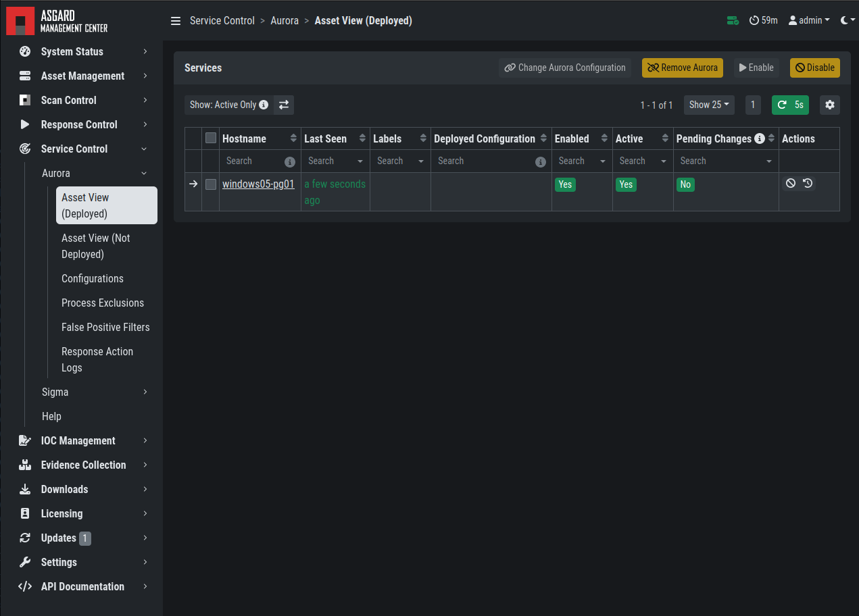Click the 'a few seconds ago' cell
Screen dimensions: 859x616
(x=335, y=192)
